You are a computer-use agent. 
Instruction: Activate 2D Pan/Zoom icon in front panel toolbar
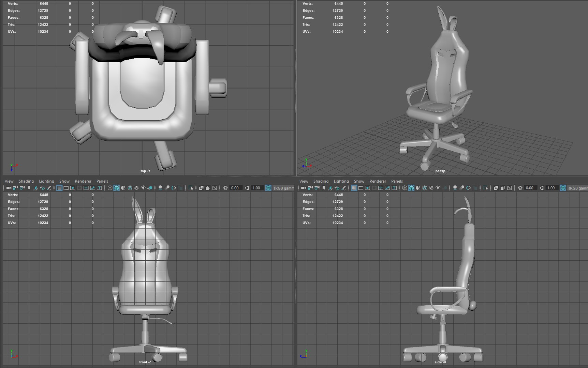(42, 188)
